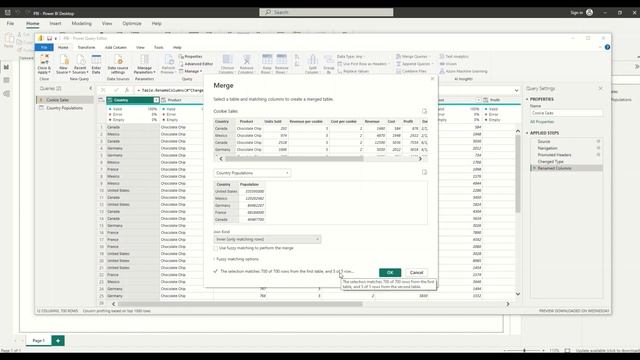Click Keep Rows icon
Viewport: 640px width, 360px height.
267,60
